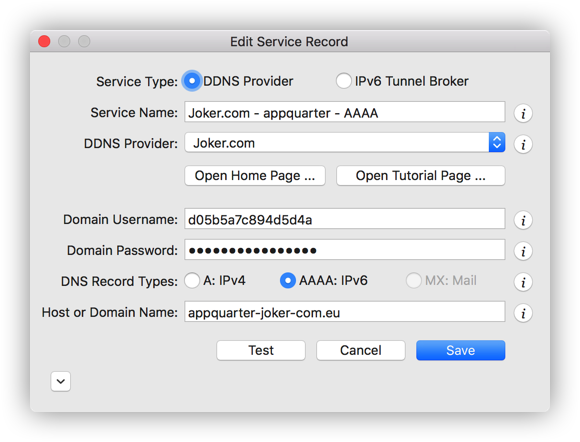Save the service record
580x442 pixels.
[461, 350]
